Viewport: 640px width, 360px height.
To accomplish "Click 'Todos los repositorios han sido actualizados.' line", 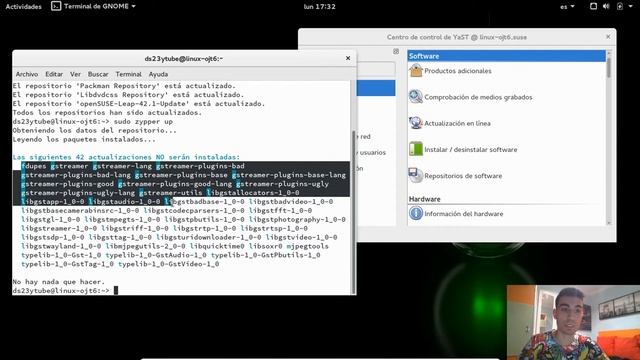I will (x=107, y=112).
